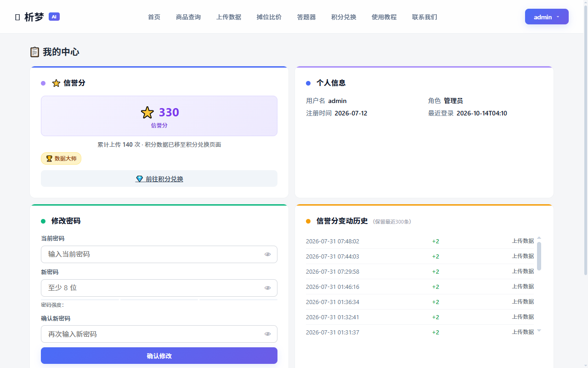Image resolution: width=588 pixels, height=368 pixels.
Task: Click the history list scroll-down arrow
Action: coord(539,331)
